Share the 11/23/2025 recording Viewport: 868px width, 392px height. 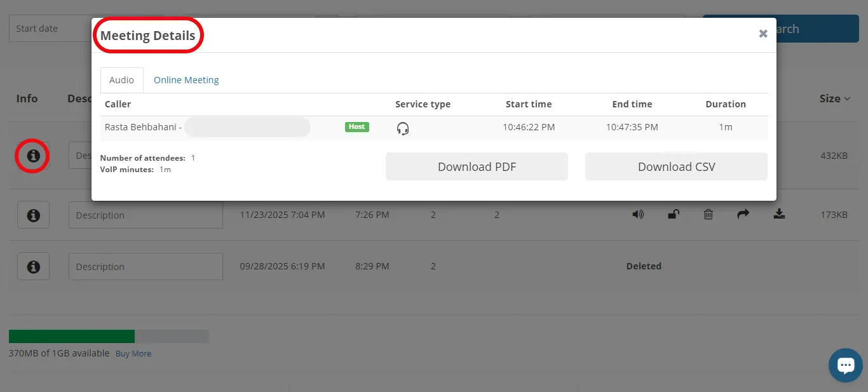[743, 215]
